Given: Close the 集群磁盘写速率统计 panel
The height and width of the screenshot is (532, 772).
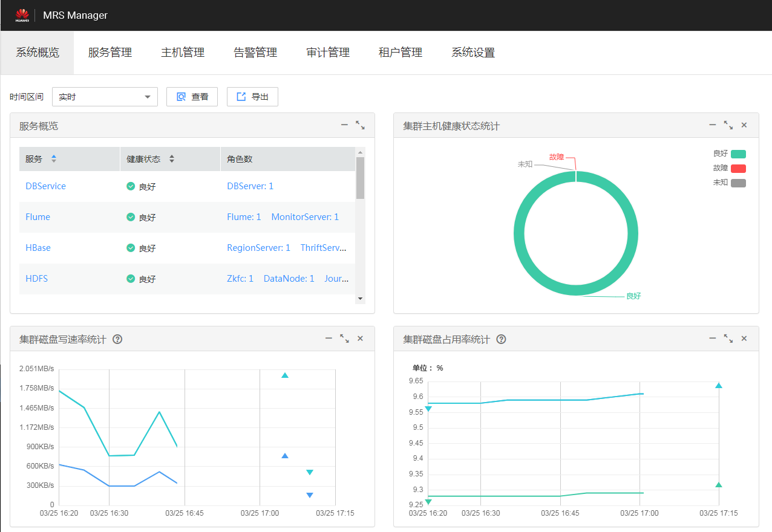Looking at the screenshot, I should tap(360, 339).
